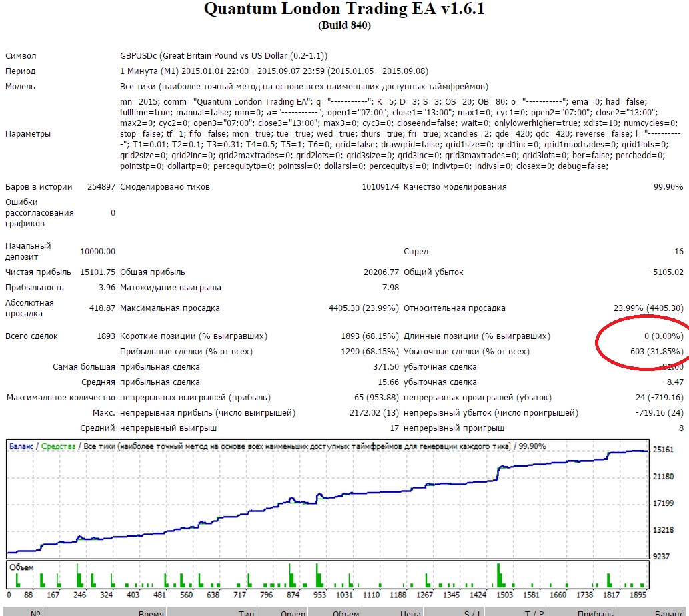This screenshot has height=616, width=689.
Task: Click the Чистая прибыль value 15101.75
Action: point(97,272)
